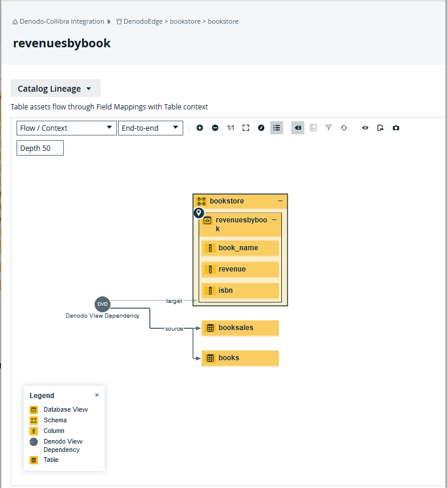Open Denodo-Collibra Integration breadcrumb link
Screen dimensions: 448x488
point(62,21)
